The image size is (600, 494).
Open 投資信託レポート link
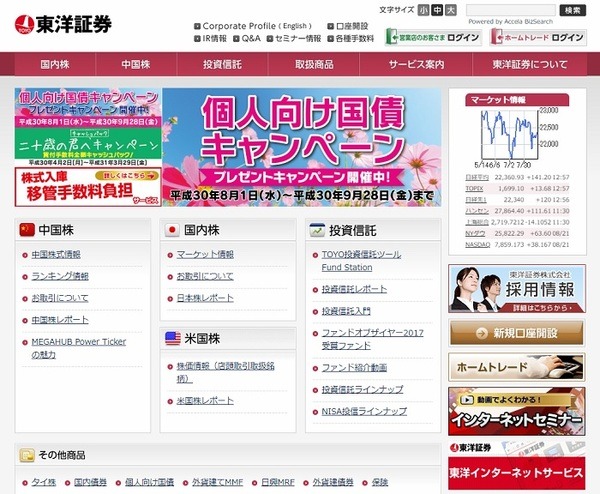(x=354, y=289)
